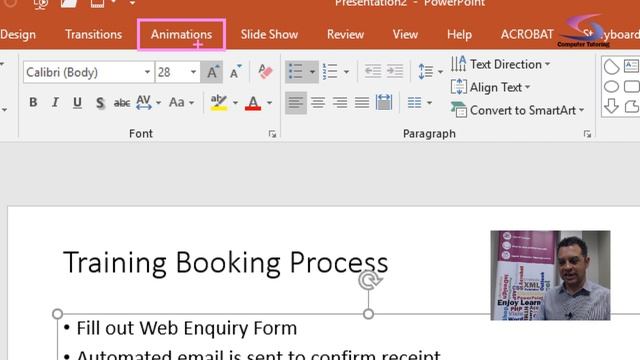Increase font size with large A icon
This screenshot has width=640, height=360.
click(x=211, y=72)
